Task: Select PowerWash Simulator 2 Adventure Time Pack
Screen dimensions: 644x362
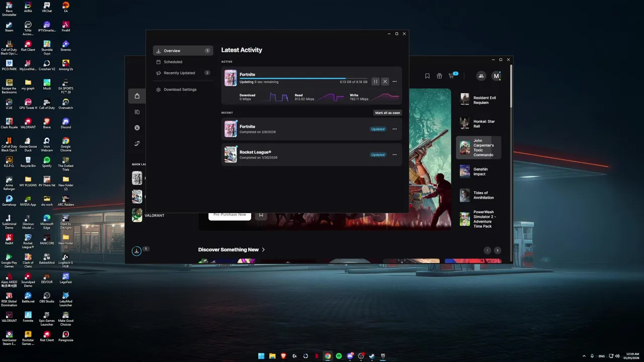Action: tap(479, 219)
